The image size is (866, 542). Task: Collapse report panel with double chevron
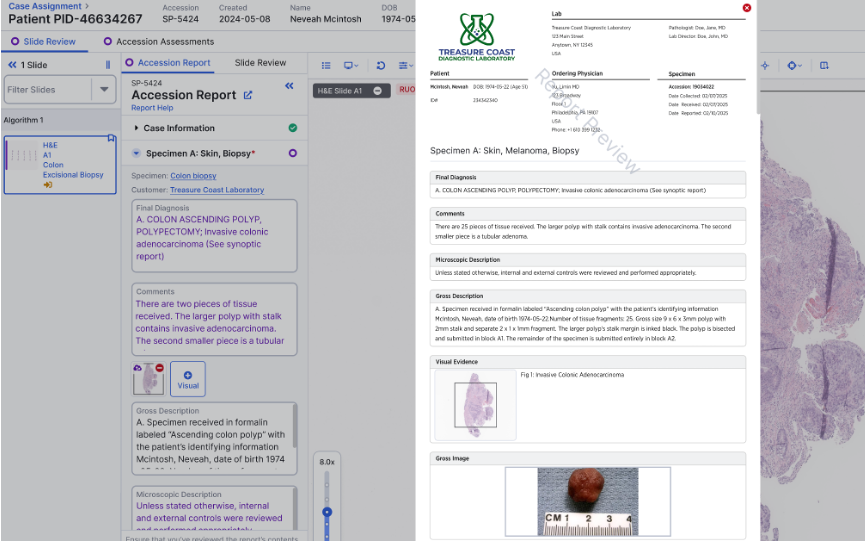point(289,86)
